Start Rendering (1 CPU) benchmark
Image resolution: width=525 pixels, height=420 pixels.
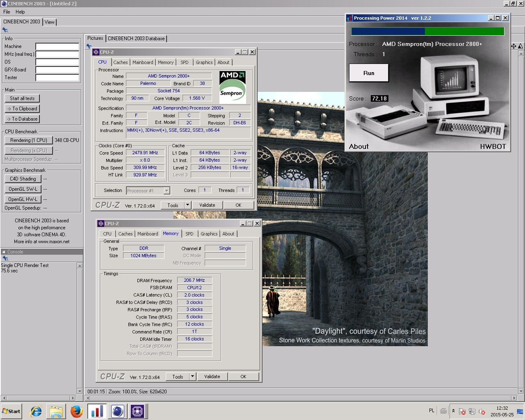click(x=29, y=140)
